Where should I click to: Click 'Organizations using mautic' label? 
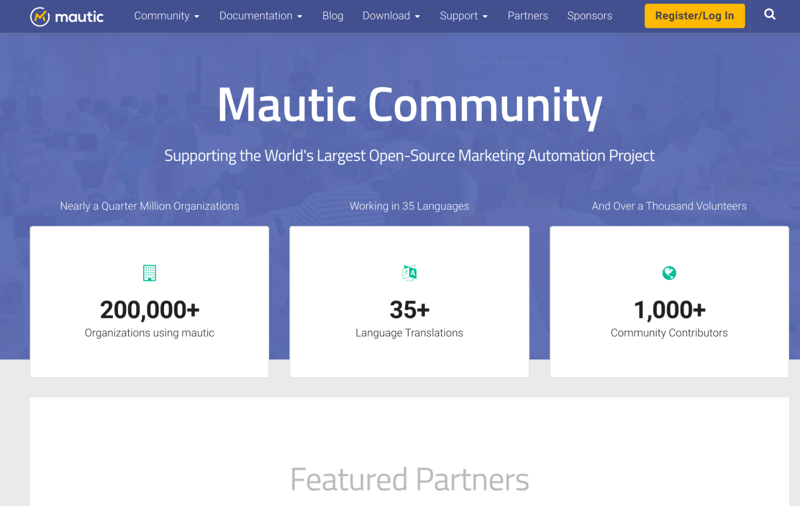(149, 333)
